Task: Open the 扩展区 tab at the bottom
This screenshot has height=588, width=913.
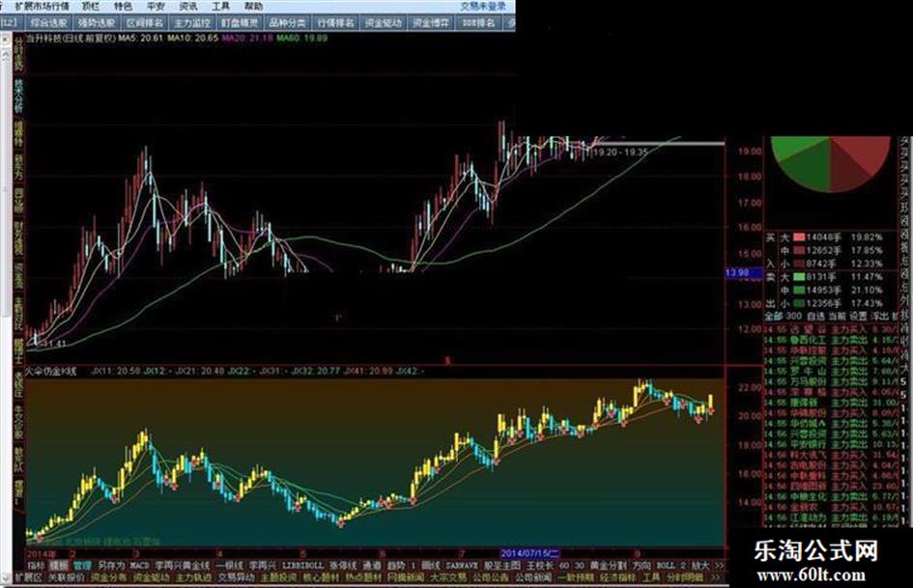Action: [28, 577]
